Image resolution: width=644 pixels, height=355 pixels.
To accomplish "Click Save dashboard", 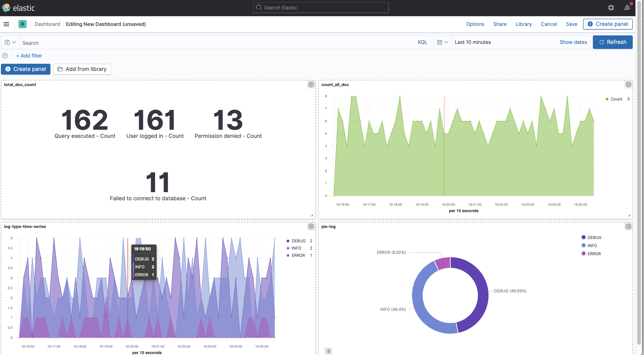I will pyautogui.click(x=571, y=24).
